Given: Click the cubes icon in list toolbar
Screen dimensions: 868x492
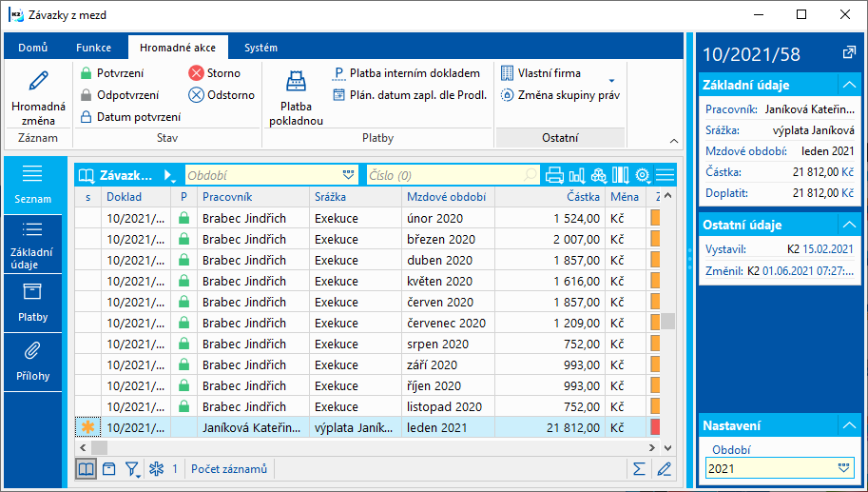Looking at the screenshot, I should [x=598, y=176].
